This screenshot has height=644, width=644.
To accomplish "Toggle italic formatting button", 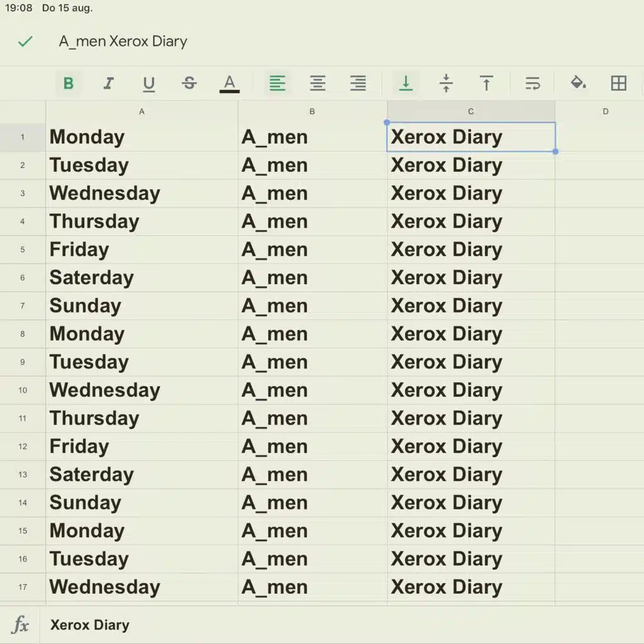I will (x=108, y=84).
